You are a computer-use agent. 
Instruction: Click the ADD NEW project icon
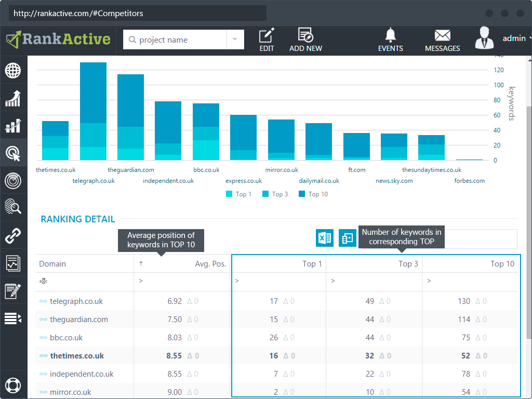tap(305, 40)
